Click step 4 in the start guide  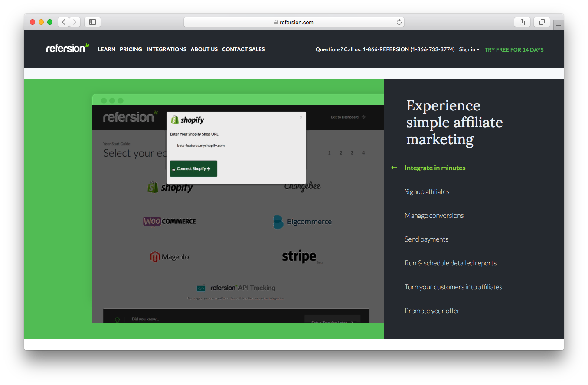(363, 153)
